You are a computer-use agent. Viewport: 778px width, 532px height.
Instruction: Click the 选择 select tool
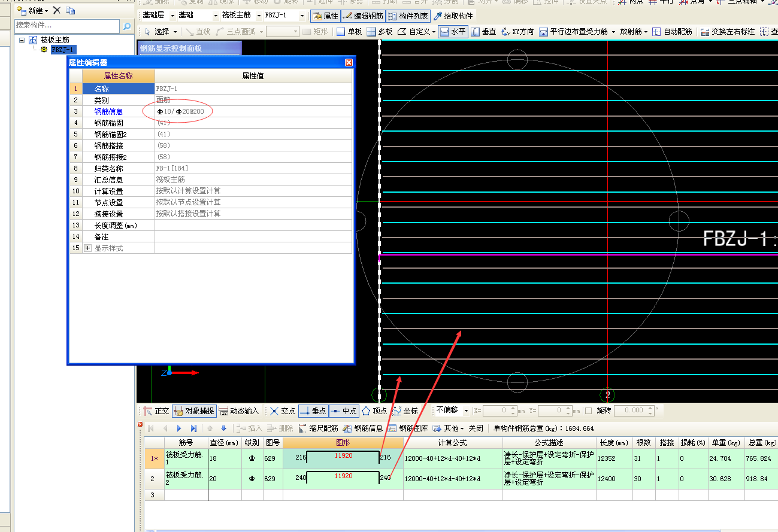pyautogui.click(x=161, y=32)
